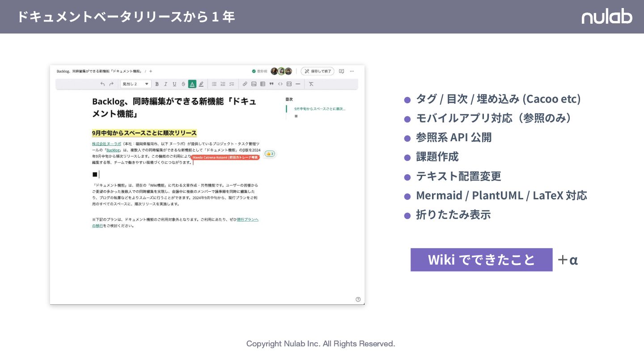This screenshot has height=362, width=644.
Task: Click the main title Backlog、同時編集ができる新機能
Action: pos(174,107)
